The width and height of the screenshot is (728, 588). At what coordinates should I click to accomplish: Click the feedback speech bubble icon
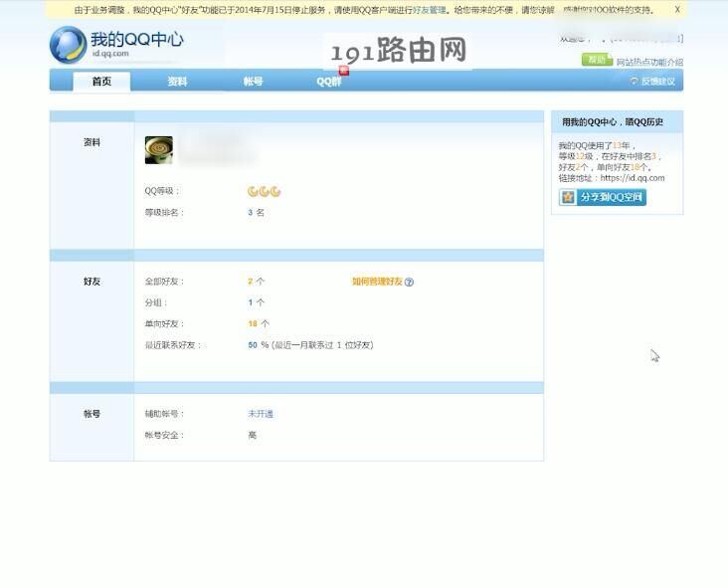tap(635, 82)
